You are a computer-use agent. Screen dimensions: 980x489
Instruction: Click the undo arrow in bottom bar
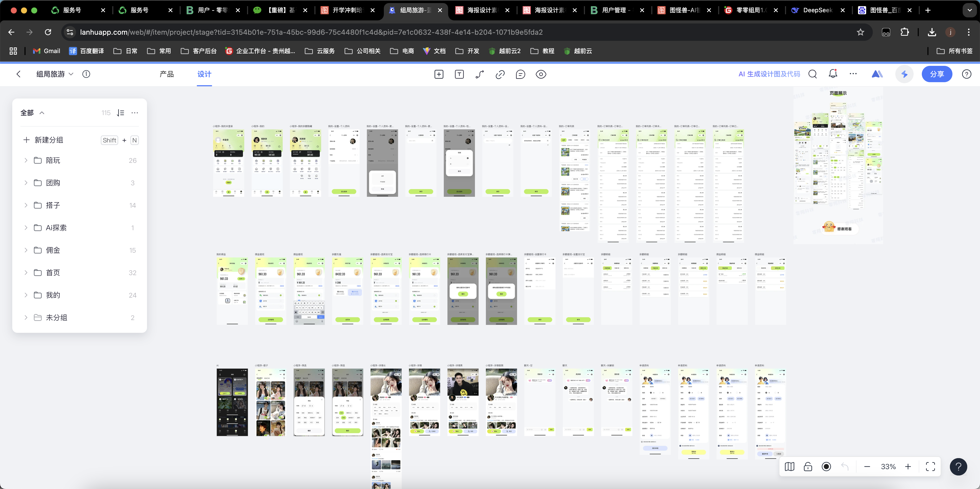[844, 467]
